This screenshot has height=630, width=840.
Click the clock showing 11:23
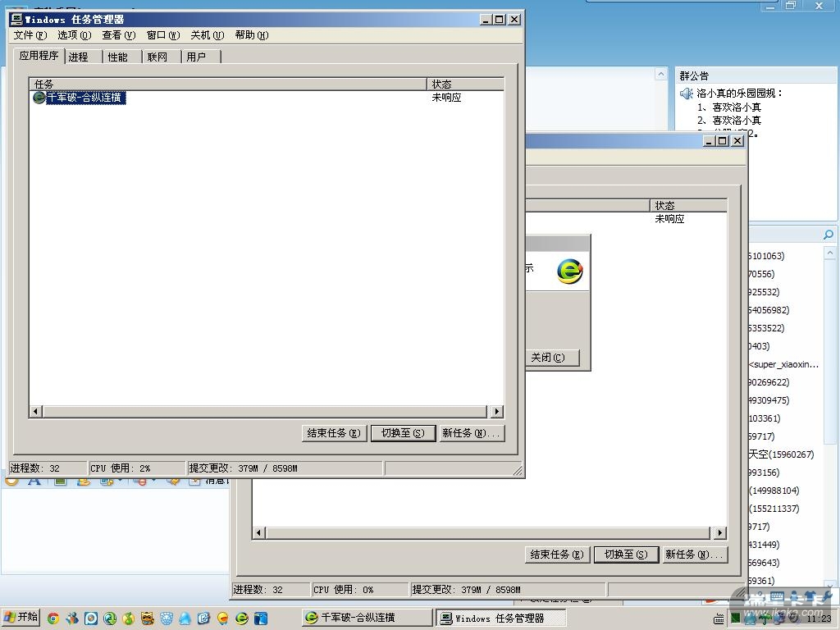click(x=819, y=619)
